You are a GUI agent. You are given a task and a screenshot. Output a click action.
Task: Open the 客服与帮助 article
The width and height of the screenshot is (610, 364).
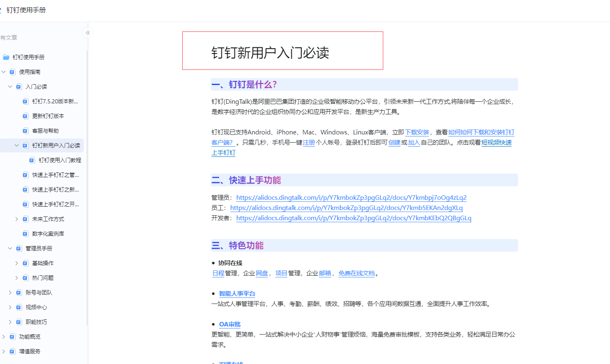pyautogui.click(x=45, y=131)
